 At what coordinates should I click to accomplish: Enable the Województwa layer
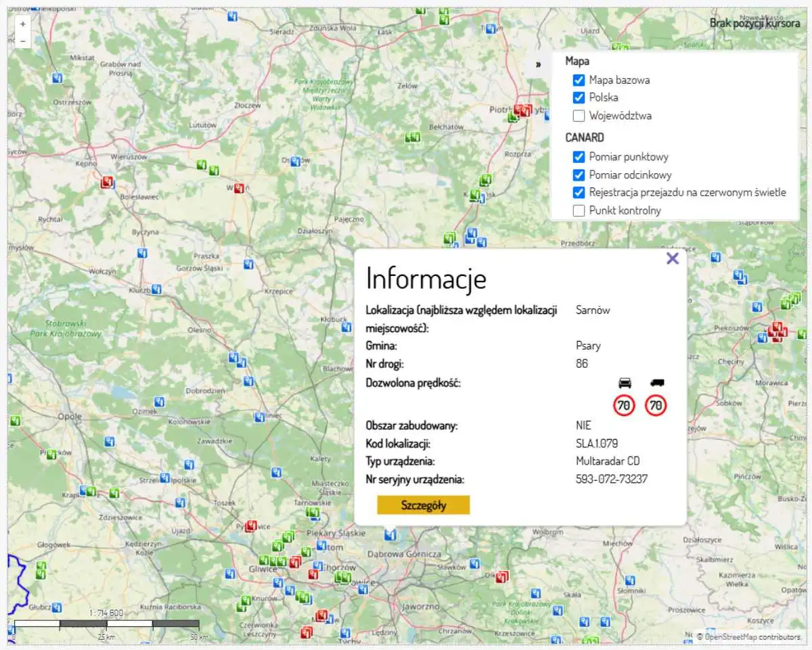[x=579, y=116]
